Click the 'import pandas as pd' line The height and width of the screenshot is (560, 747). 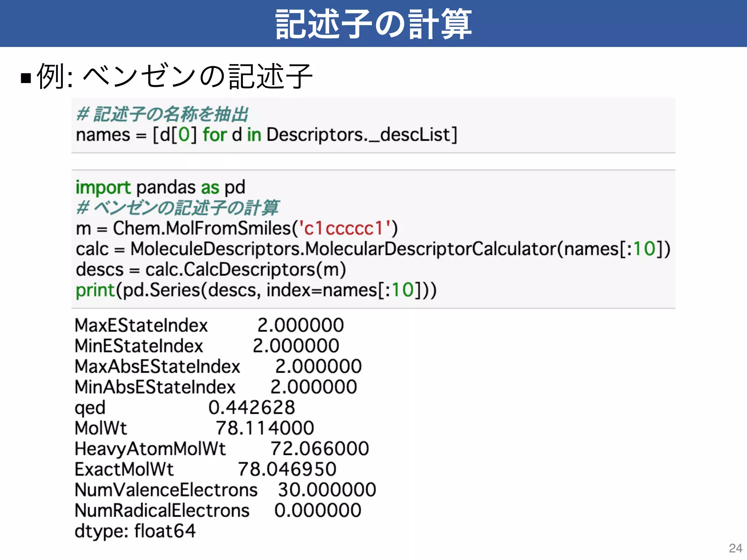click(160, 187)
